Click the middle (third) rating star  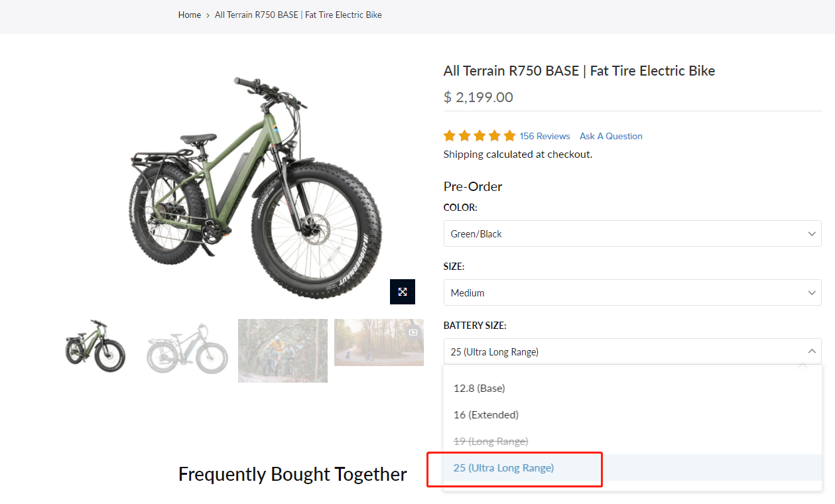click(480, 136)
